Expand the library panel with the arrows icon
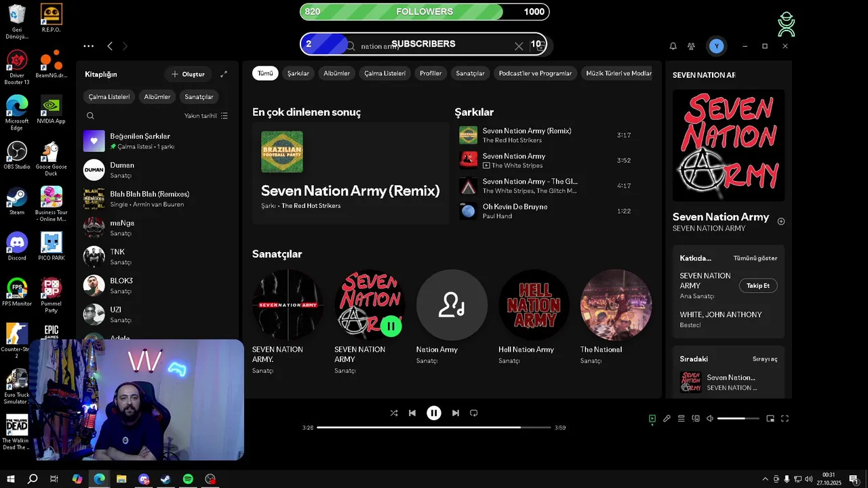Viewport: 868px width, 488px height. 224,75
